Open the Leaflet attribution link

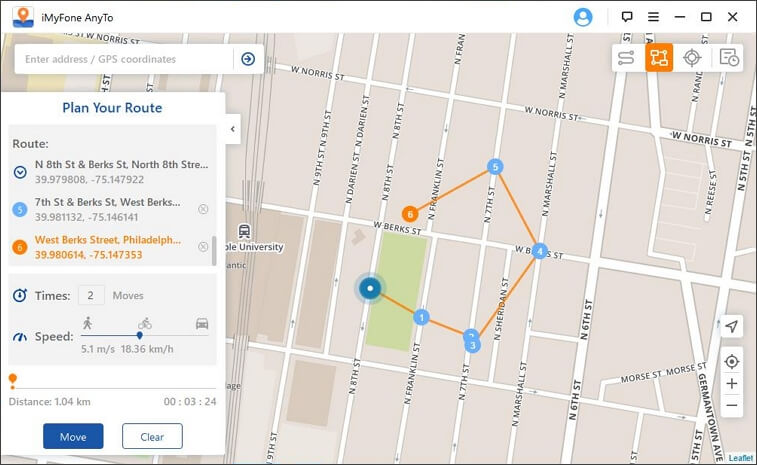741,458
